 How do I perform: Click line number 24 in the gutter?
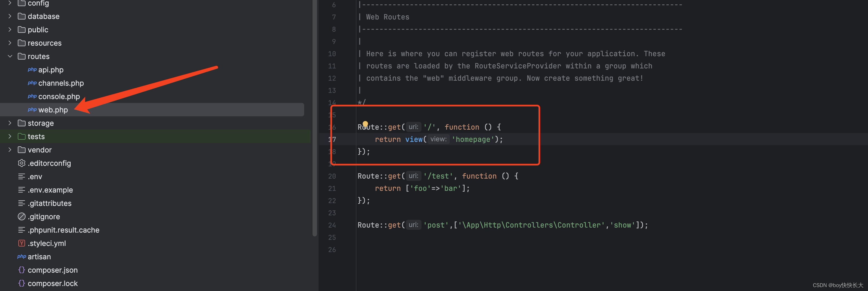click(x=332, y=225)
